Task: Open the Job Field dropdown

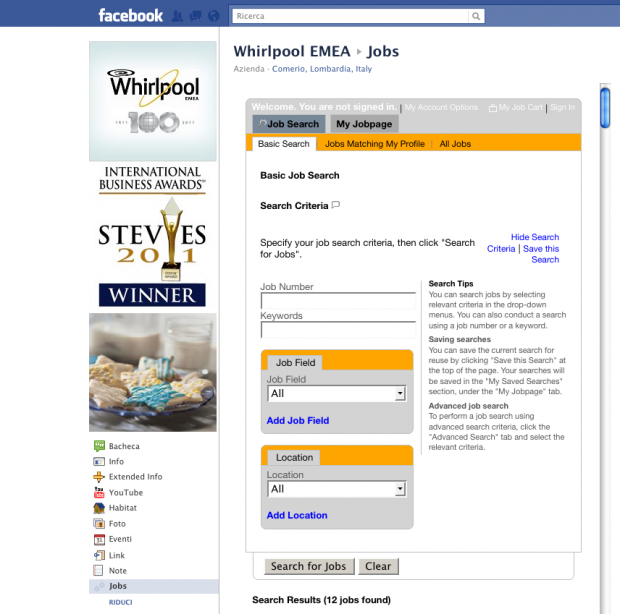Action: pos(337,393)
